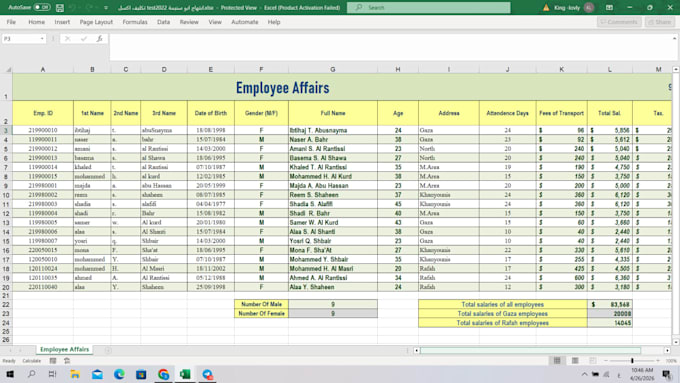Click the Cancel (X) formula bar icon

(x=67, y=39)
